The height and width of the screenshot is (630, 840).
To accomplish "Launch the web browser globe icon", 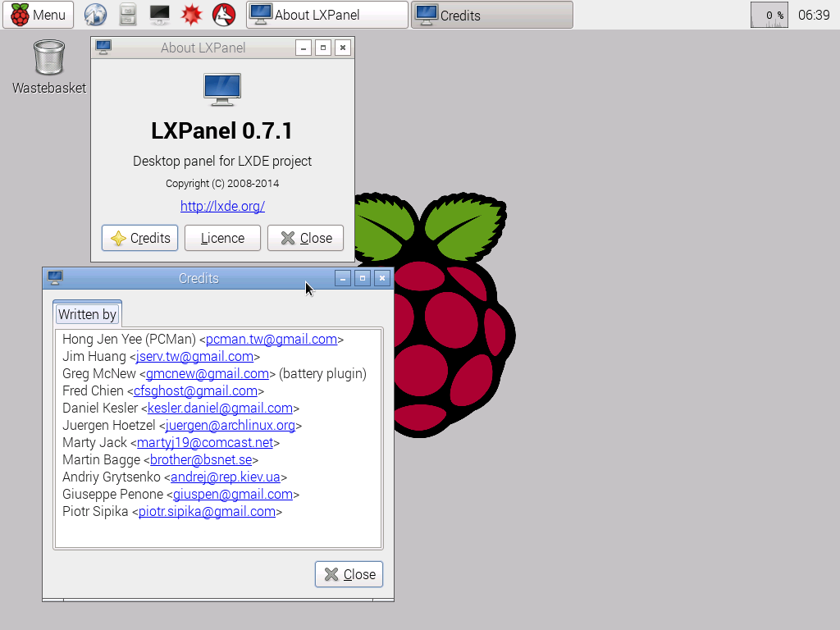I will pyautogui.click(x=95, y=15).
